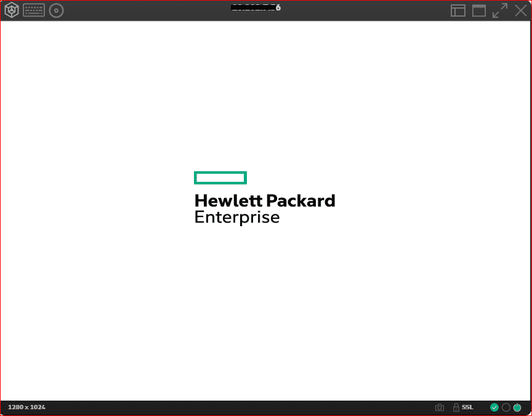Click the Enterprise text in the console

click(x=237, y=218)
